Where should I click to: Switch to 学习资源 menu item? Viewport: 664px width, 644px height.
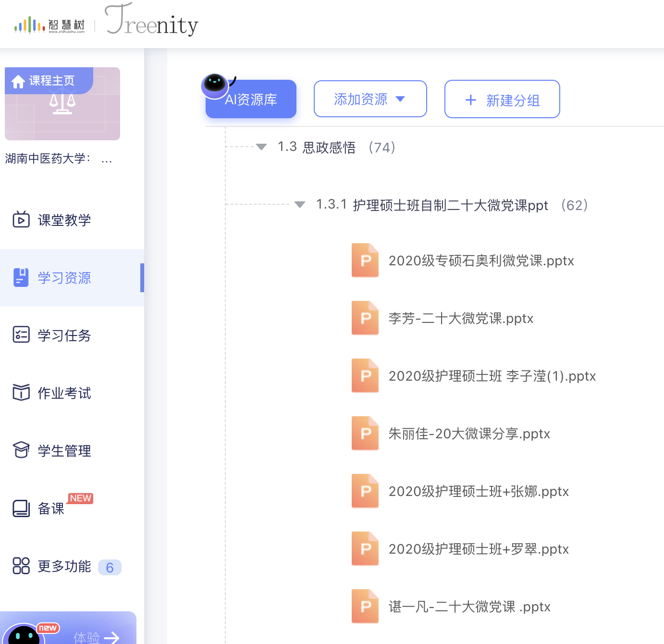click(x=64, y=278)
